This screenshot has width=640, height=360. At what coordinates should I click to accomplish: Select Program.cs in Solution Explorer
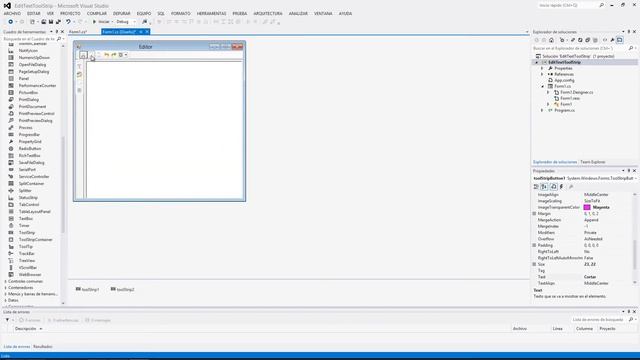tap(564, 110)
